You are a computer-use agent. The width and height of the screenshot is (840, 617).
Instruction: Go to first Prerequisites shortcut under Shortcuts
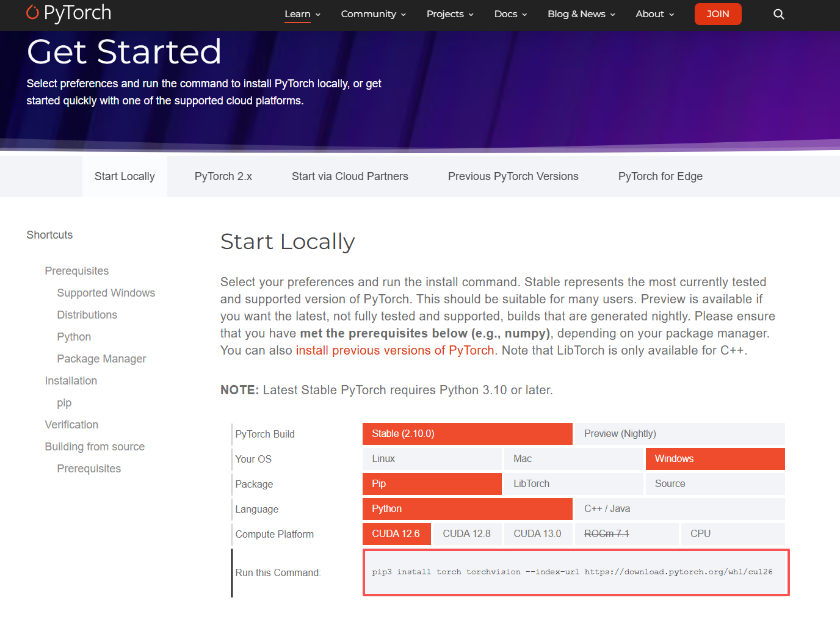click(x=77, y=271)
